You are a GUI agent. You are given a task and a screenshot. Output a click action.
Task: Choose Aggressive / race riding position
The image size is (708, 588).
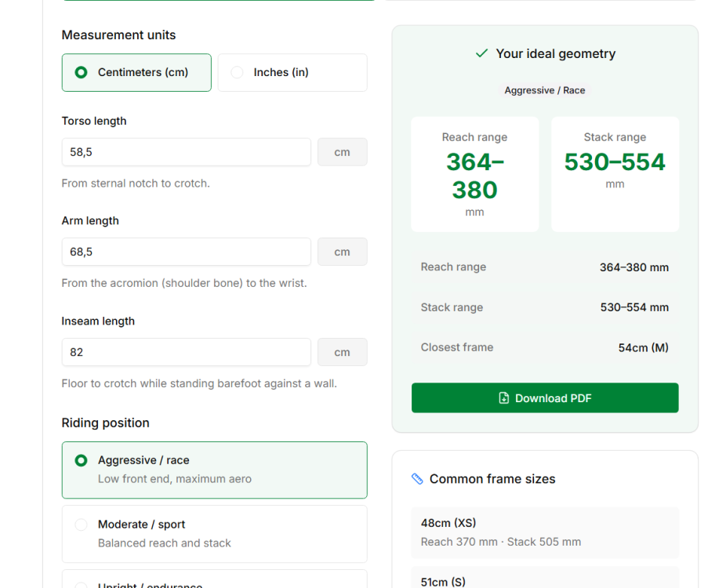tap(215, 470)
